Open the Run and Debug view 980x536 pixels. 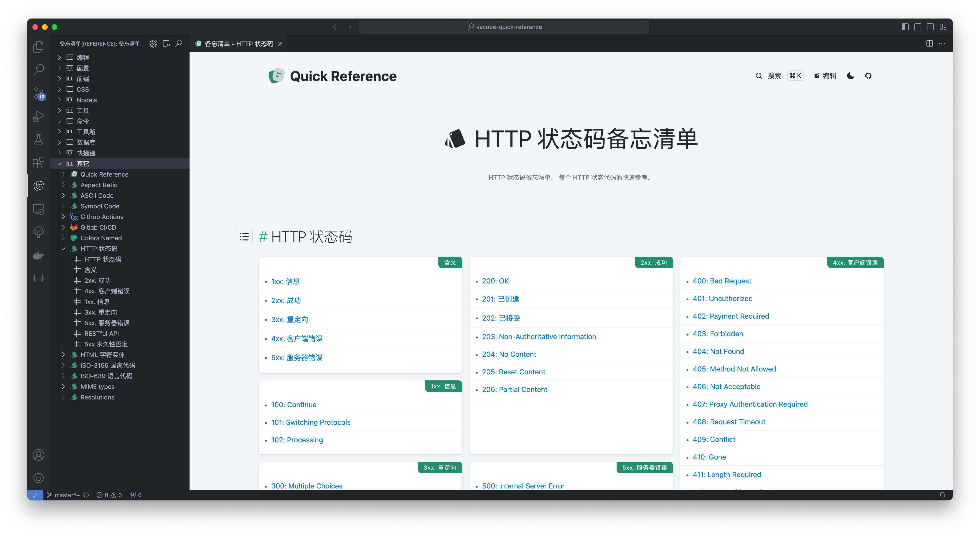click(38, 117)
